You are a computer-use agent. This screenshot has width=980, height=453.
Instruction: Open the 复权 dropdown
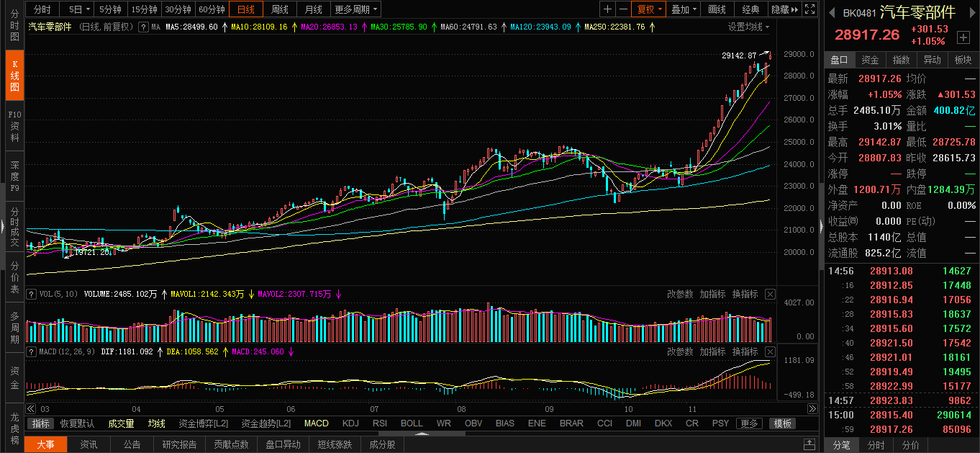pos(649,9)
